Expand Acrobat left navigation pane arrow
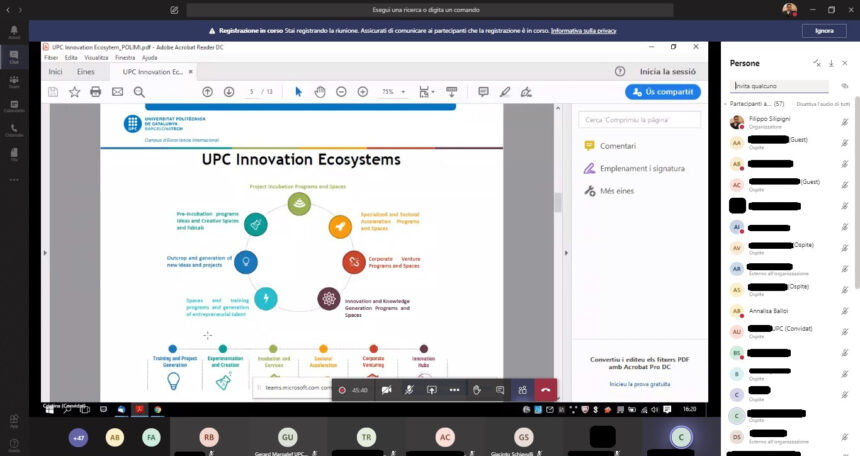 [45, 253]
